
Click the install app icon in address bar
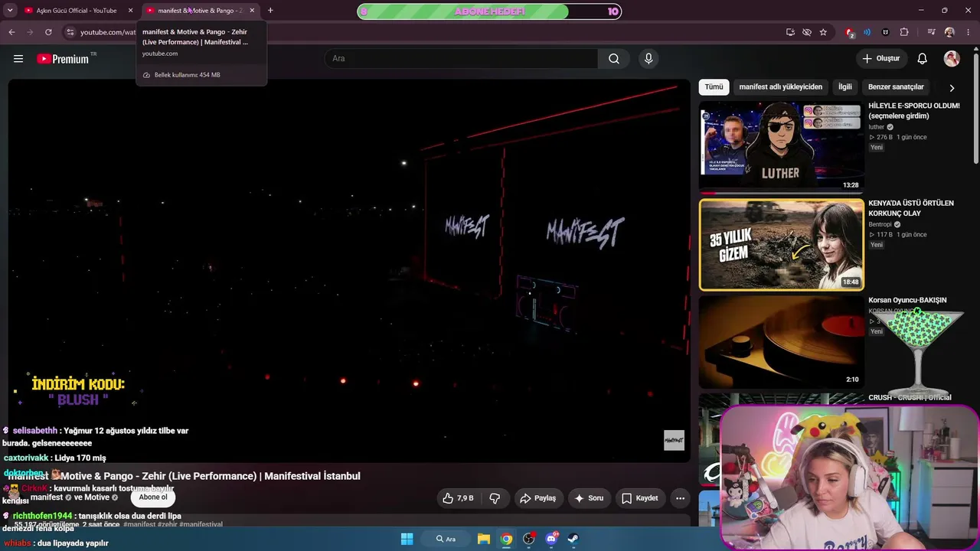[790, 32]
